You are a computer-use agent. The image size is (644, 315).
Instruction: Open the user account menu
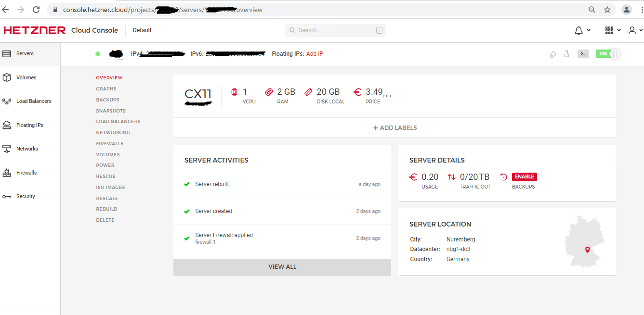pos(632,30)
